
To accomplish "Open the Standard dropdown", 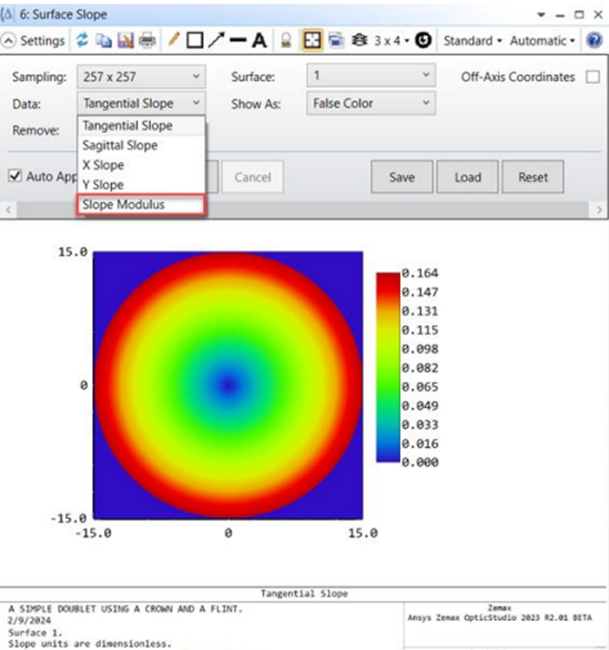I will [x=473, y=41].
